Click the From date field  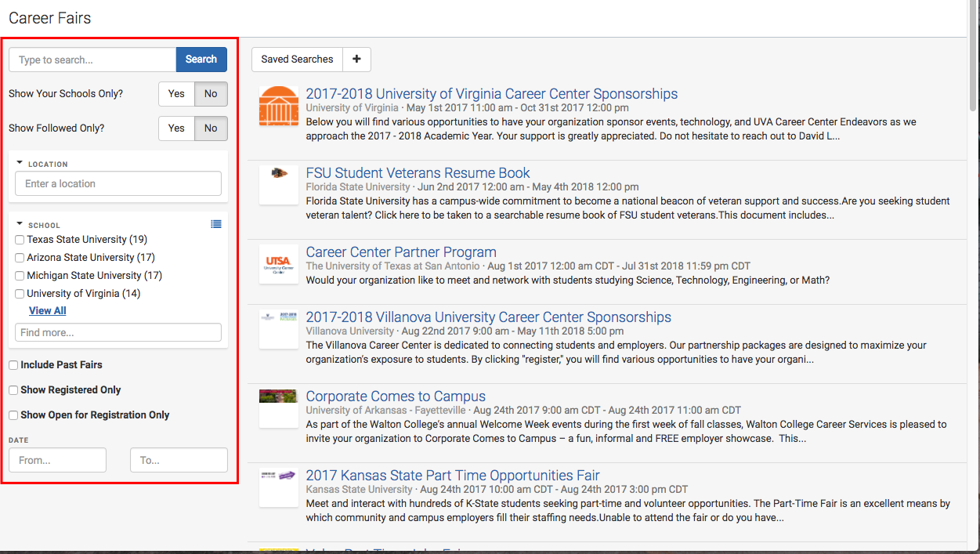57,460
